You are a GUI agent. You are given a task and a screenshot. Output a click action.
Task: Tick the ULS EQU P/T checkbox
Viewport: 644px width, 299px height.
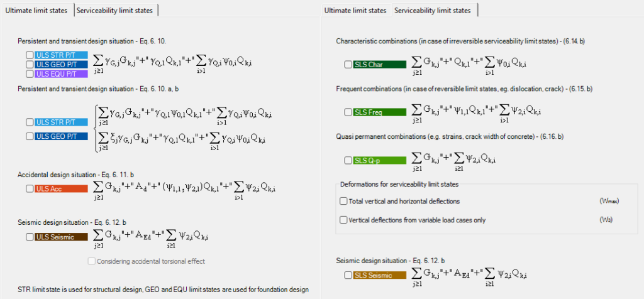coord(29,74)
